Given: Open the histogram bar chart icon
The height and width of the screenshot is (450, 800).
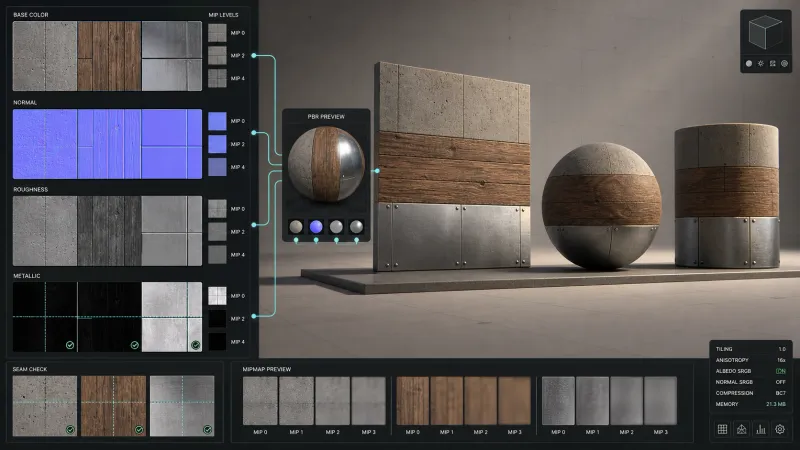Looking at the screenshot, I should [x=761, y=429].
